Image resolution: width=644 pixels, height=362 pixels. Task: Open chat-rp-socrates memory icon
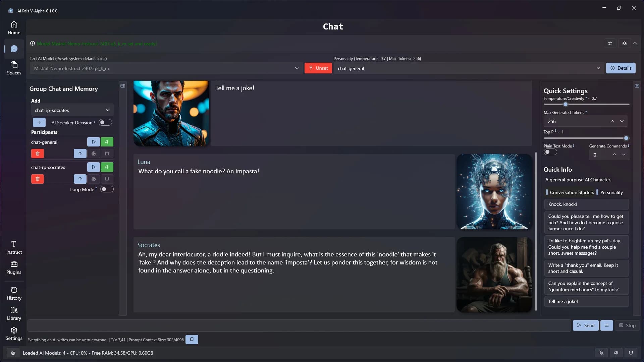94,179
